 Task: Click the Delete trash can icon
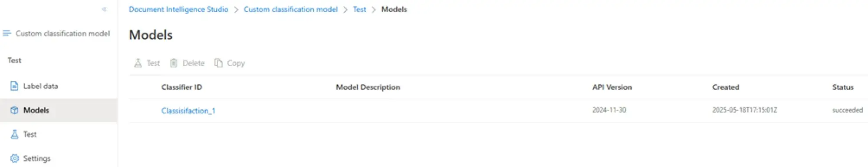pos(174,63)
